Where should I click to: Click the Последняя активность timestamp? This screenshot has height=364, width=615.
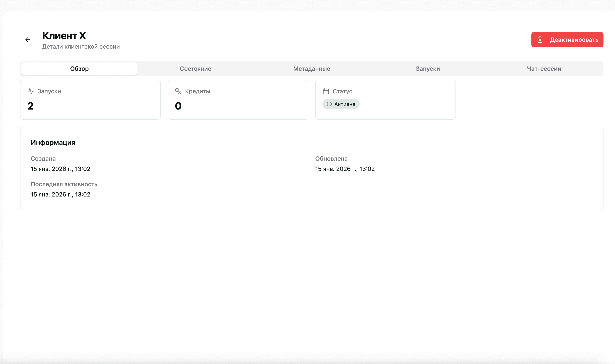60,194
